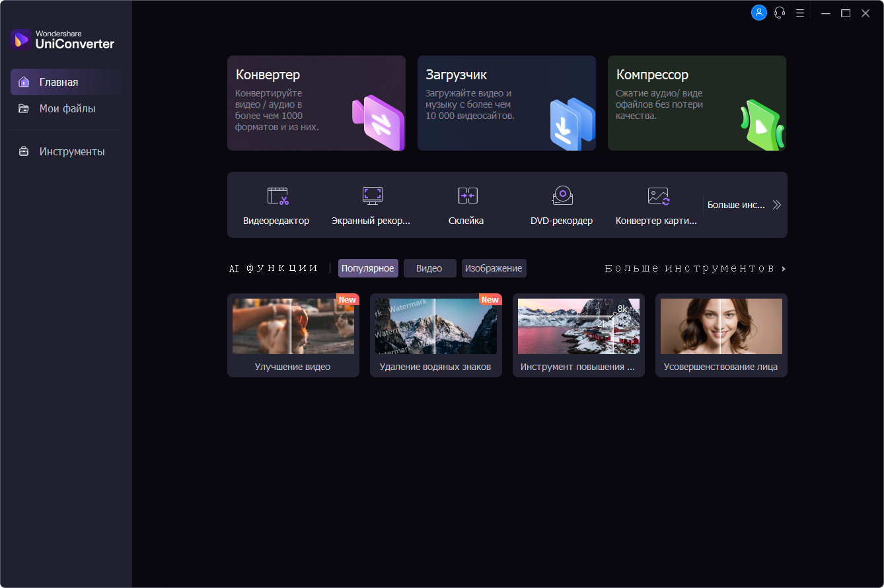Click the Мои файлы folder icon
884x588 pixels.
[24, 108]
